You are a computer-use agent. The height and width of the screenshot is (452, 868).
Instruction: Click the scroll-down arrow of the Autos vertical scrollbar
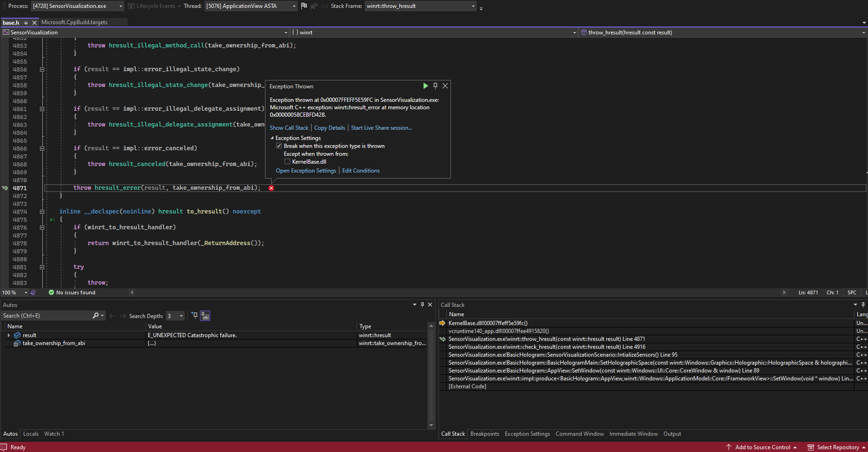(x=431, y=425)
